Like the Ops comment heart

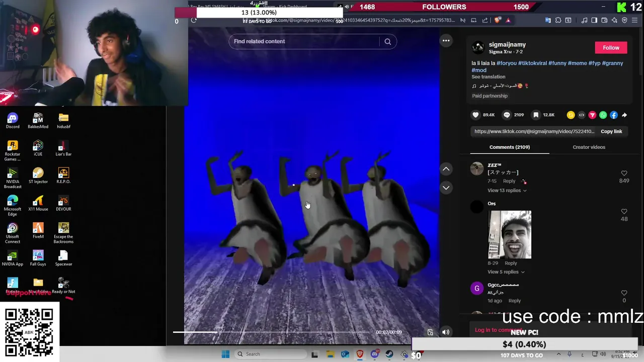click(624, 212)
